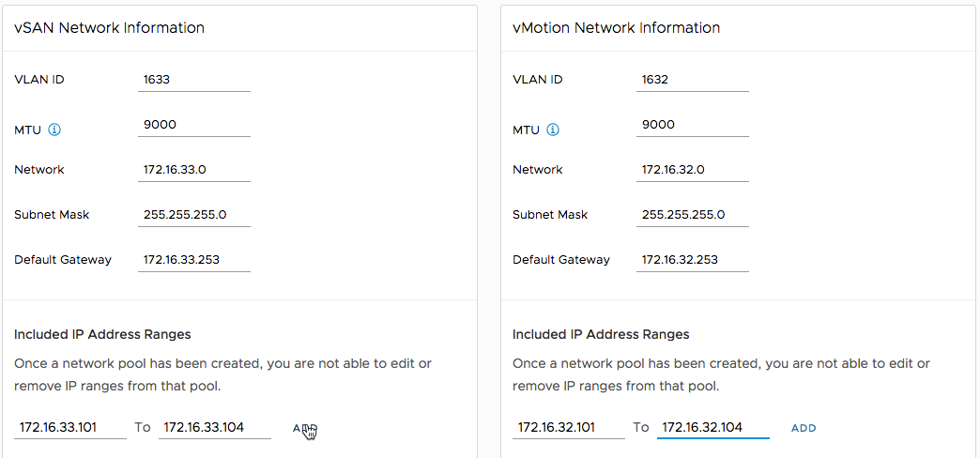Click the vMotion Default Gateway field
Screen dimensions: 980x458
[x=692, y=260]
